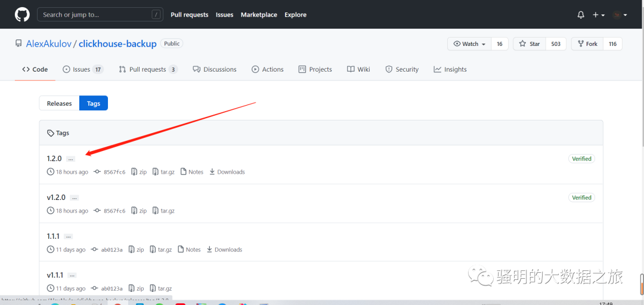Open Downloads for tag 1.2.0
The height and width of the screenshot is (305, 644).
point(227,172)
